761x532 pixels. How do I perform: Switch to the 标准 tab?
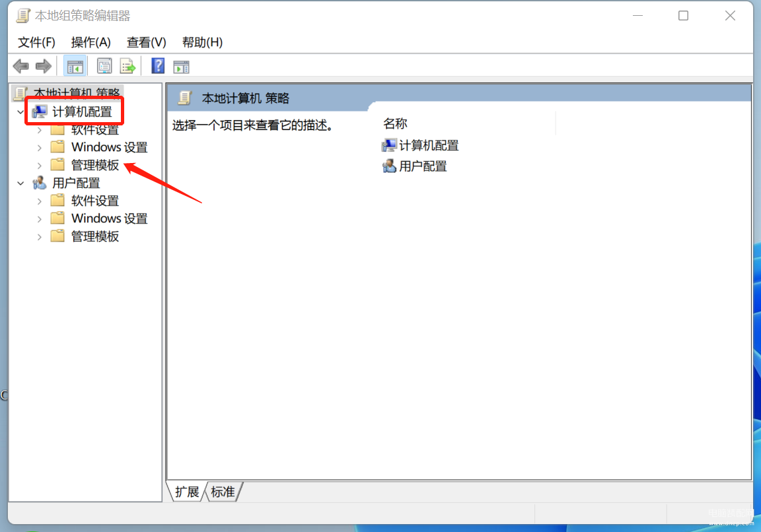[223, 492]
